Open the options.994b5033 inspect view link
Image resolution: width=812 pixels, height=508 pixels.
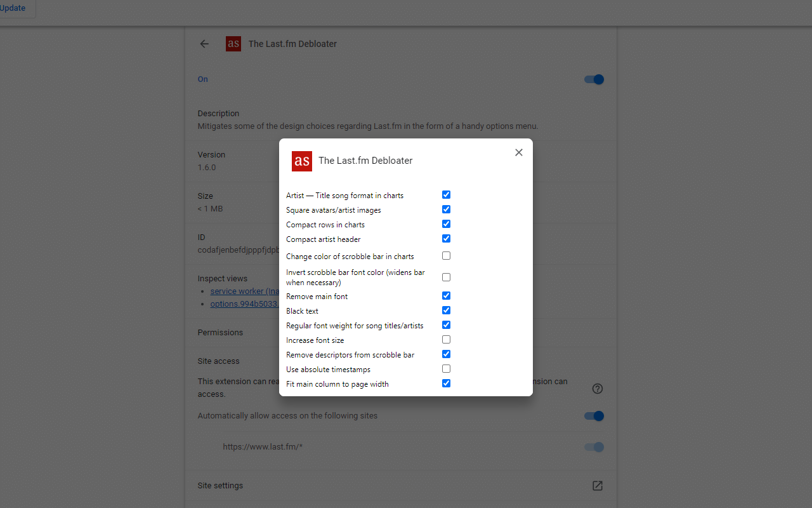pyautogui.click(x=245, y=304)
